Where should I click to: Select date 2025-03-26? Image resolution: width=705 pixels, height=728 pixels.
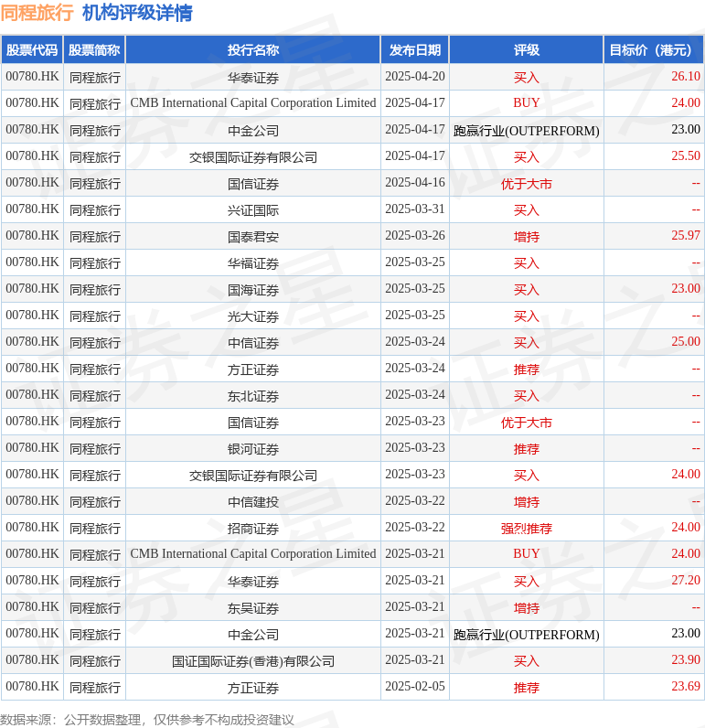coord(415,235)
